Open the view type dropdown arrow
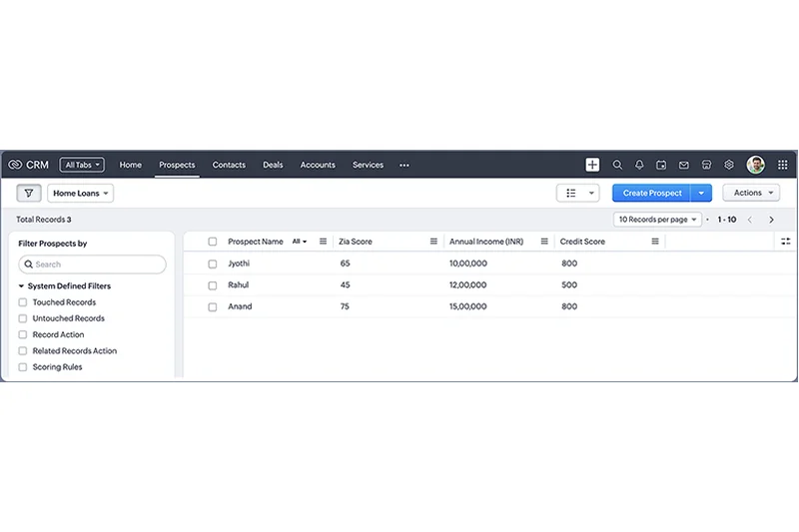Screen dimensions: 799x532 coord(591,193)
